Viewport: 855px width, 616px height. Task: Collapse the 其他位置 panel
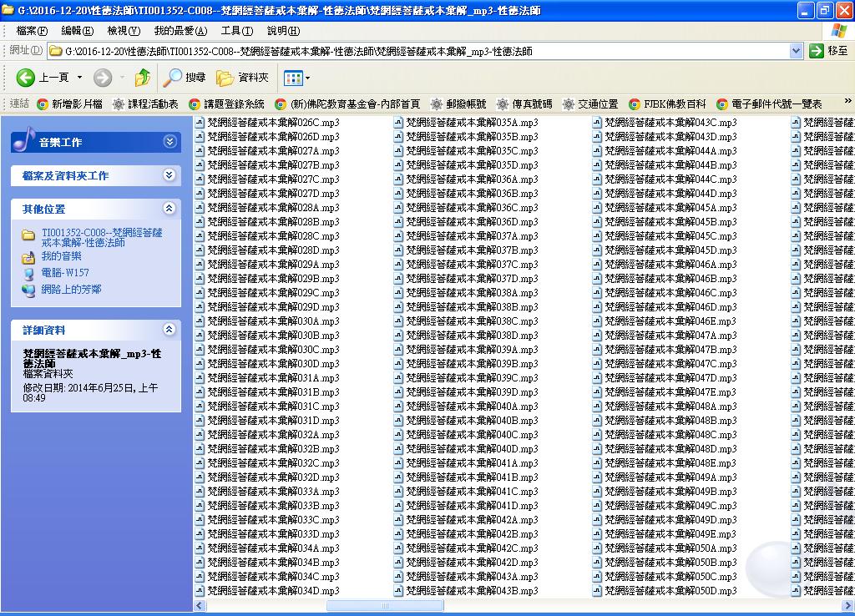(x=169, y=209)
